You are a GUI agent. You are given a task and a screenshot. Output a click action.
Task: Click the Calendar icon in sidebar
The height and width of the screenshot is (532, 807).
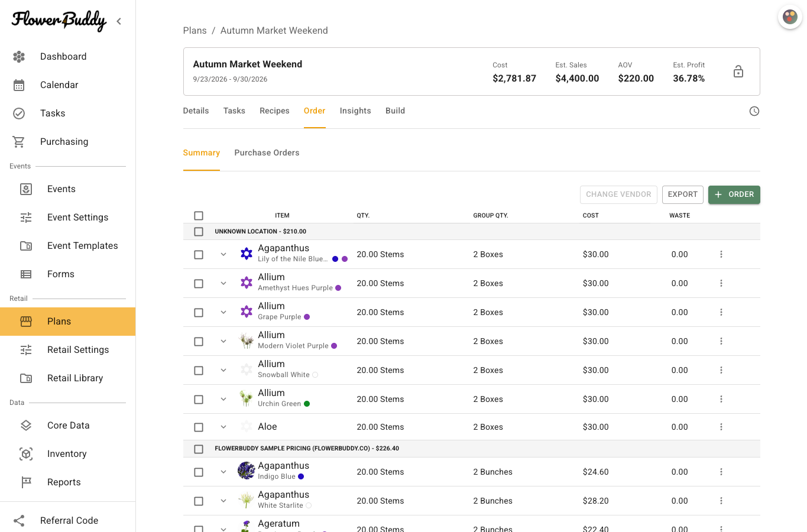[x=19, y=85]
